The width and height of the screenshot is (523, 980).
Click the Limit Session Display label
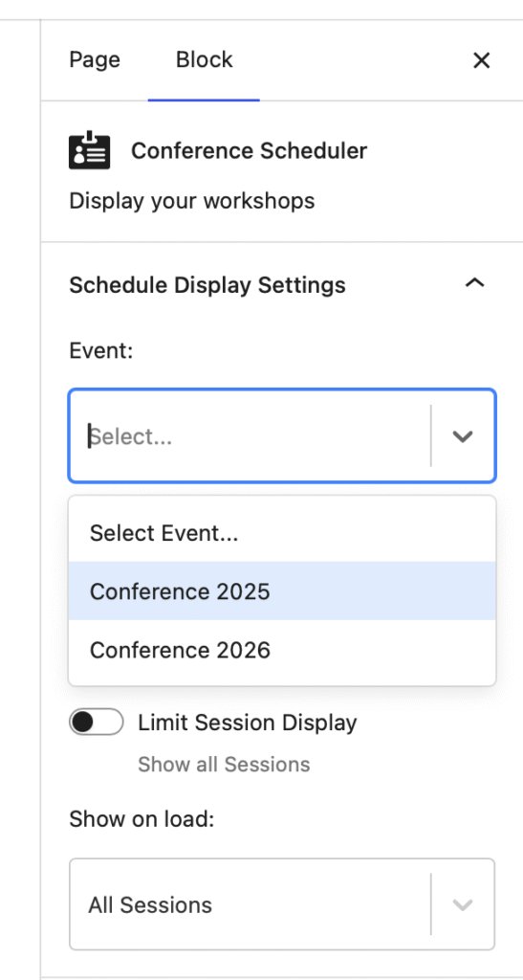tap(247, 723)
